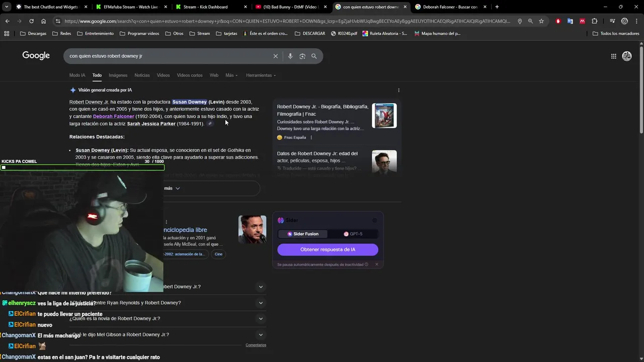Screen dimensions: 644x362
Task: Expand the Más search filter dropdown
Action: (x=231, y=75)
